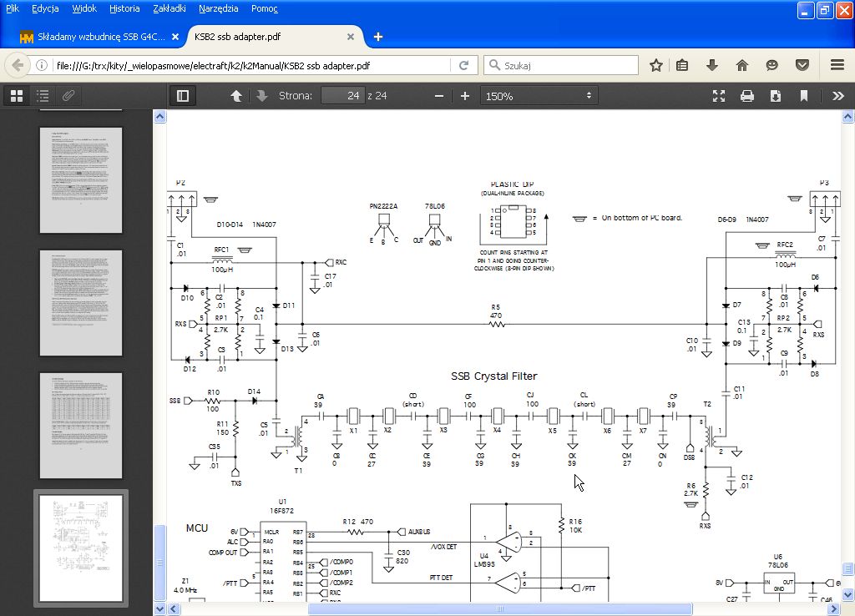Print the PDF document
Image resolution: width=855 pixels, height=616 pixels.
pos(747,96)
